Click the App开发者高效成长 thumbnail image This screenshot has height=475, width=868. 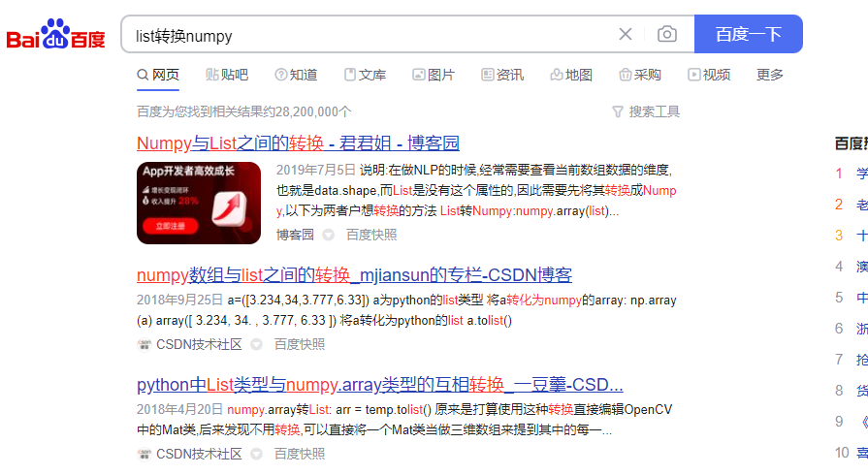tap(199, 204)
